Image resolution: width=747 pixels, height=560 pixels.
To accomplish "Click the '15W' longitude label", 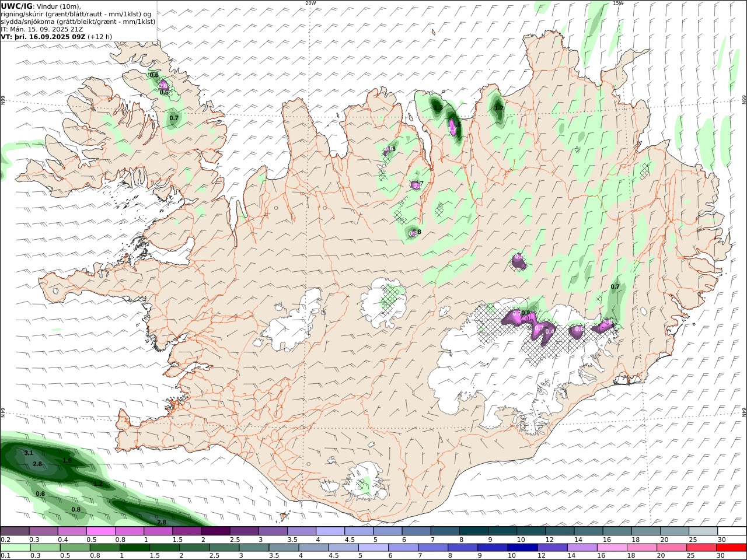I will point(618,3).
